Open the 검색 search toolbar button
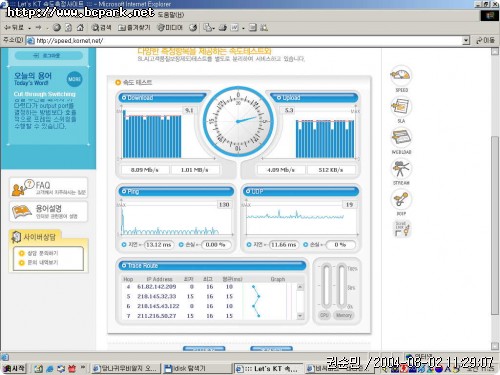Screen dimensions: 500x375 101,28
